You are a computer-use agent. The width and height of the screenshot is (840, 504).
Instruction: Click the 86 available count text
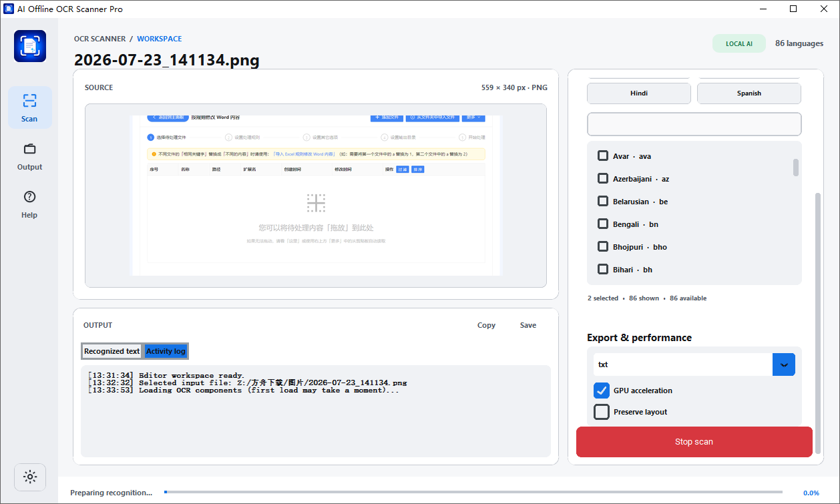(688, 298)
